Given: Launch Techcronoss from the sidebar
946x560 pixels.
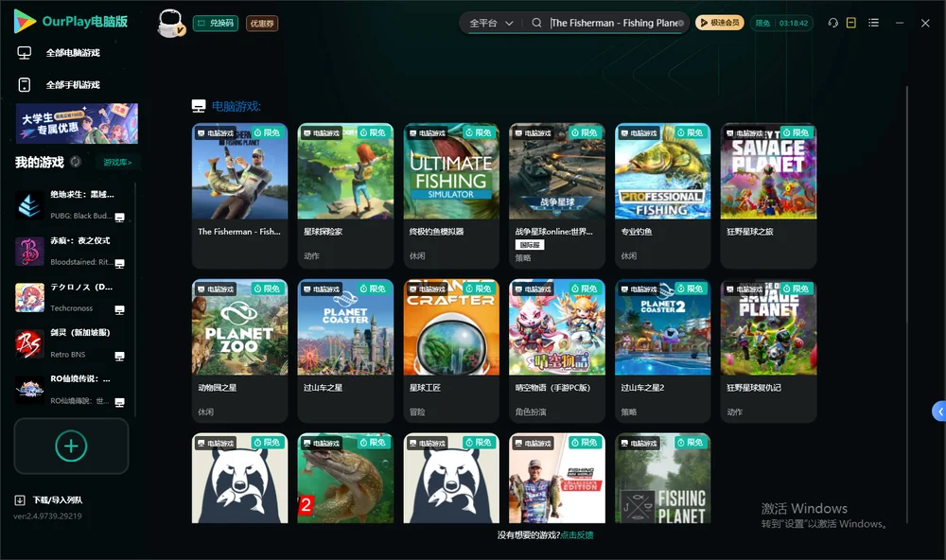Looking at the screenshot, I should (x=71, y=297).
